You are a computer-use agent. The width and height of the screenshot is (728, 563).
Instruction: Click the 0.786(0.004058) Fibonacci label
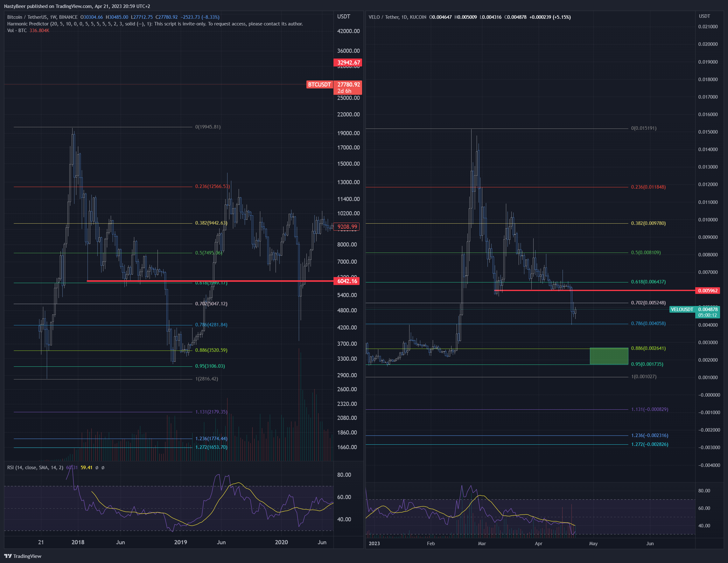[648, 323]
